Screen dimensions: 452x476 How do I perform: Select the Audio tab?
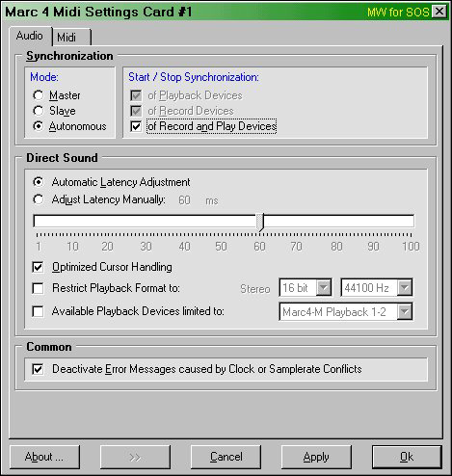point(30,36)
